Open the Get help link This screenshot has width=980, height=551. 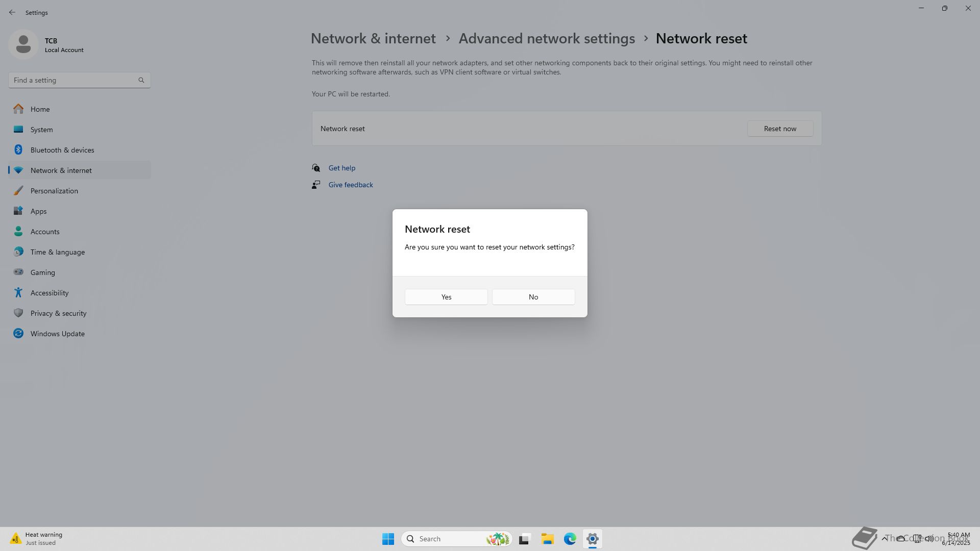[x=341, y=168]
